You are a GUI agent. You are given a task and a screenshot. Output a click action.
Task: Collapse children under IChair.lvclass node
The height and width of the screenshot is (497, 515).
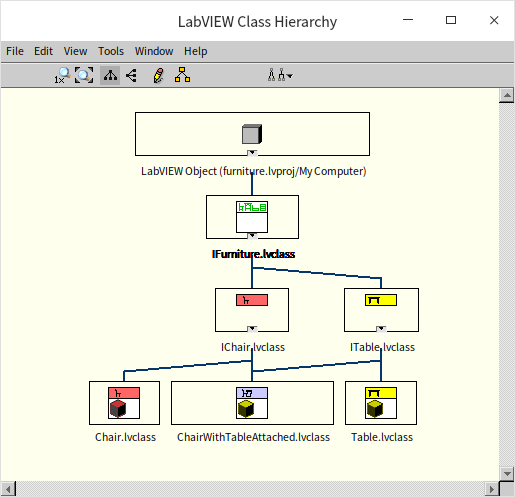[252, 329]
